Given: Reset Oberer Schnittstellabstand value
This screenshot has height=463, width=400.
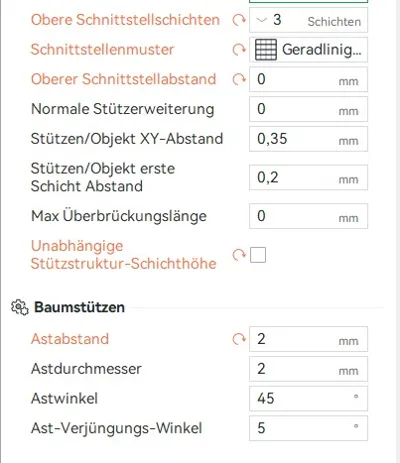Looking at the screenshot, I should coord(239,79).
